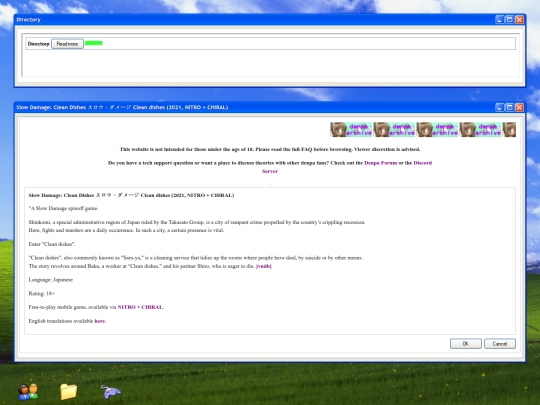Click the Cancel button
The image size is (540, 405).
[x=500, y=344]
